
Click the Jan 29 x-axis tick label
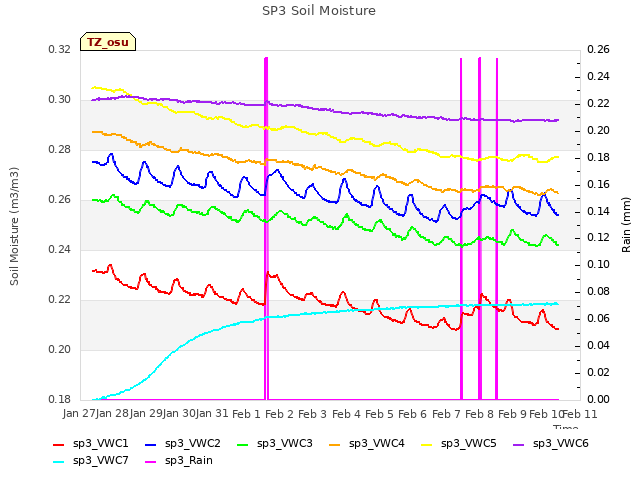point(146,414)
